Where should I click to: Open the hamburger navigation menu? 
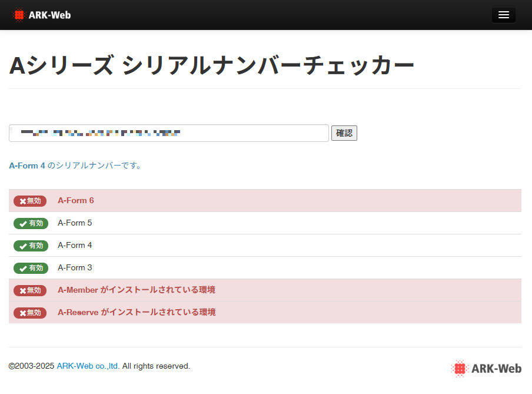tap(503, 14)
